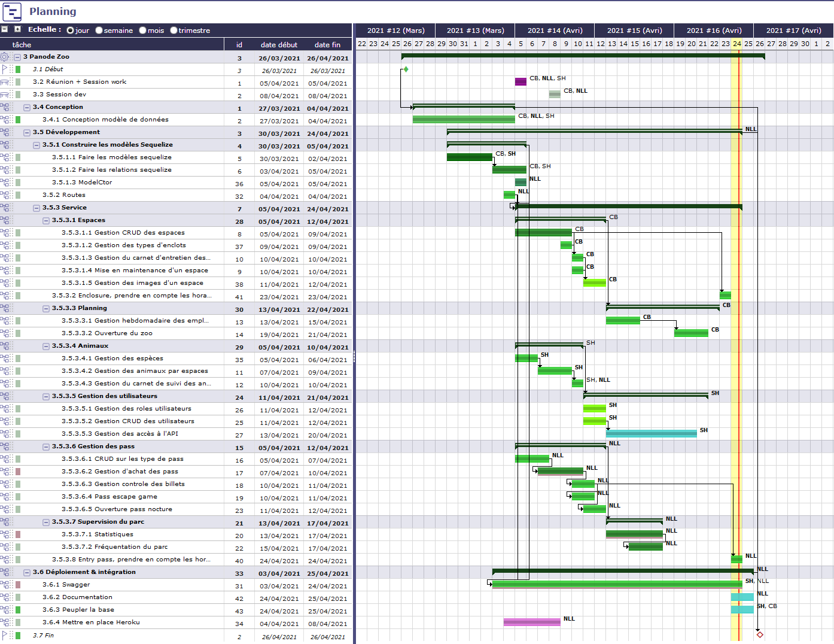
Task: Collapse the 3.5.3.1 Espaces group
Action: coord(46,221)
